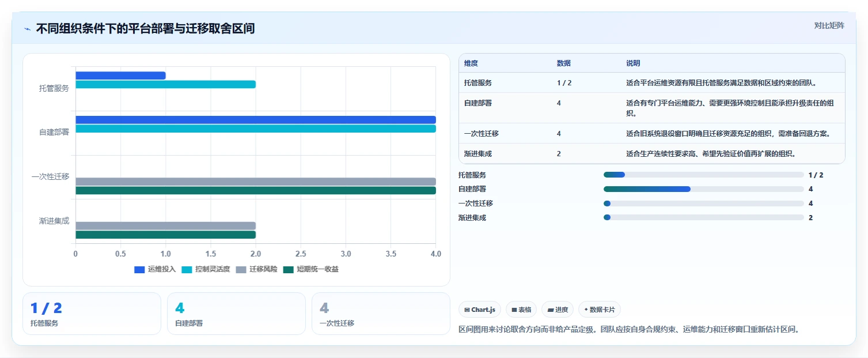Image resolution: width=868 pixels, height=358 pixels.
Task: Click the 渐进集成 chart axis label
Action: pos(54,221)
